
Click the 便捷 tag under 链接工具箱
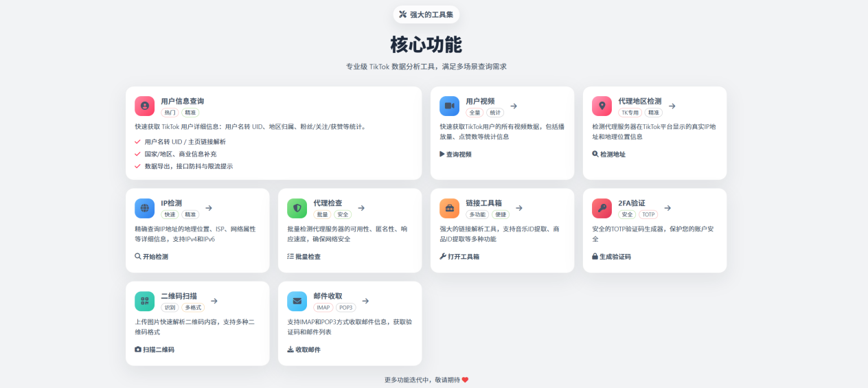(501, 215)
